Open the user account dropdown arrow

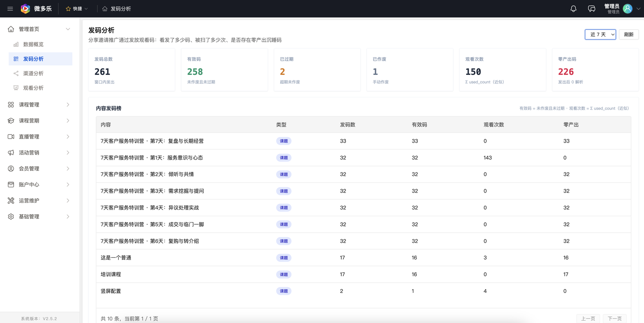638,8
